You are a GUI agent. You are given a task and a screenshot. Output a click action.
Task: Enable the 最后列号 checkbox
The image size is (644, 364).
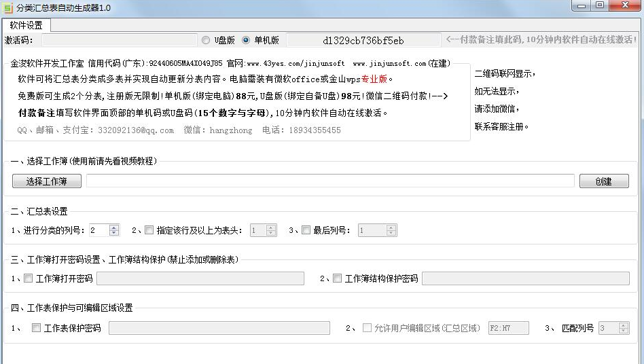(306, 230)
